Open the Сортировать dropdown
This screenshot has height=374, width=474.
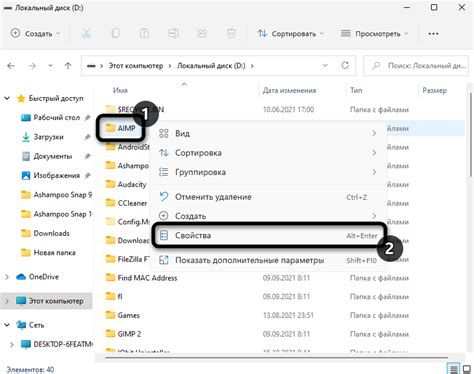point(291,33)
